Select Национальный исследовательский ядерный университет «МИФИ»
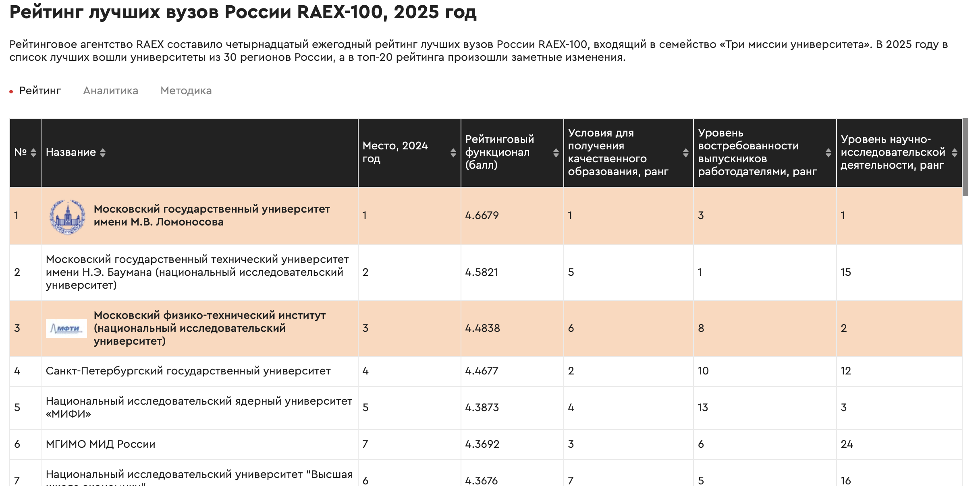The height and width of the screenshot is (486, 980). coord(199,407)
